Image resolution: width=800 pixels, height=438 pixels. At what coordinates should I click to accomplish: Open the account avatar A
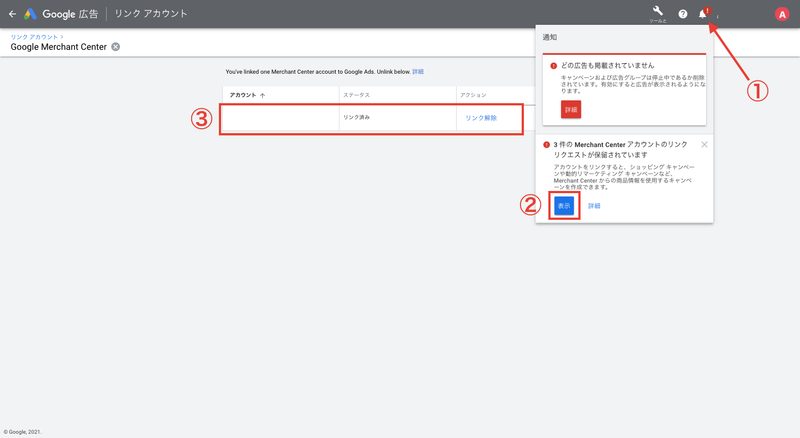(782, 14)
